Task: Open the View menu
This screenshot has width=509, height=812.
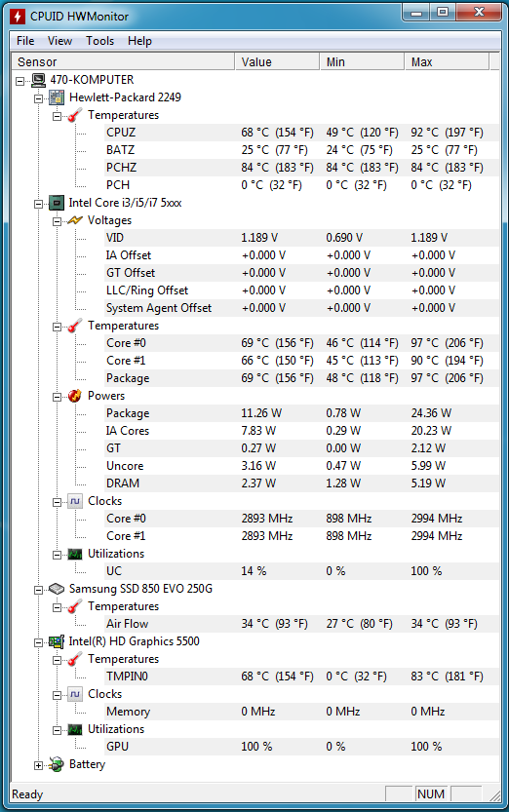Action: coord(60,41)
